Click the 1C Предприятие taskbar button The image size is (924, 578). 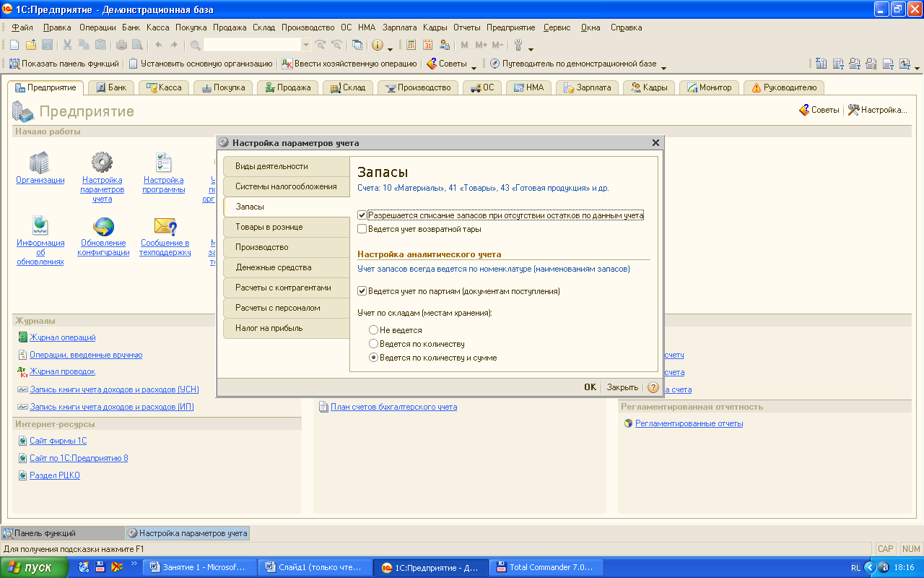coord(430,567)
